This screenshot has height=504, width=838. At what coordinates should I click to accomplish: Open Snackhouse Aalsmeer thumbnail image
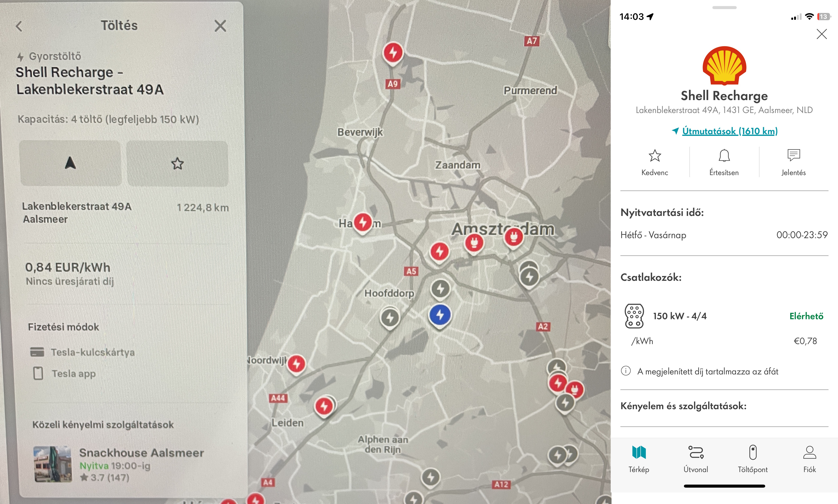click(x=53, y=464)
